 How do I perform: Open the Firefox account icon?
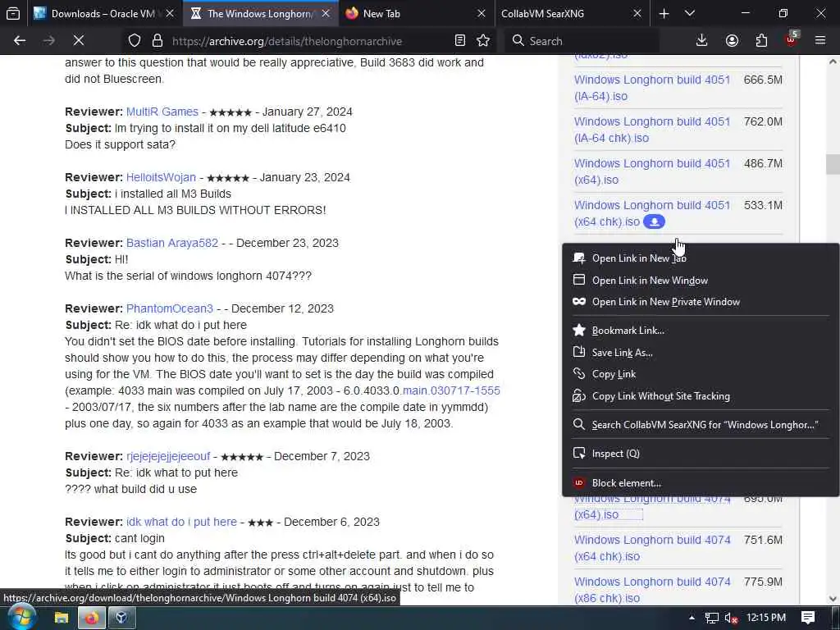(x=732, y=41)
